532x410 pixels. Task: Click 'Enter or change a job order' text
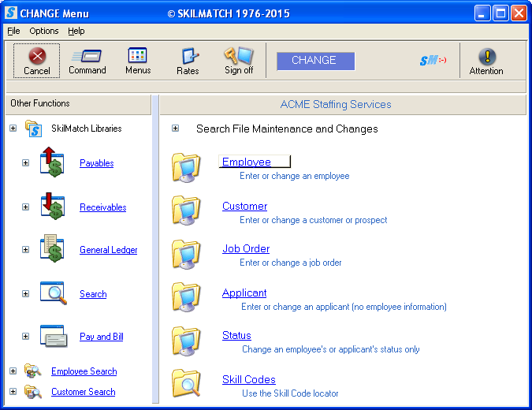290,263
